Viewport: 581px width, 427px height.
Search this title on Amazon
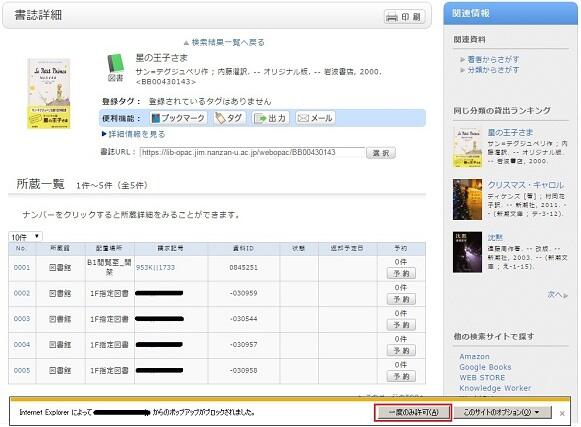click(474, 357)
